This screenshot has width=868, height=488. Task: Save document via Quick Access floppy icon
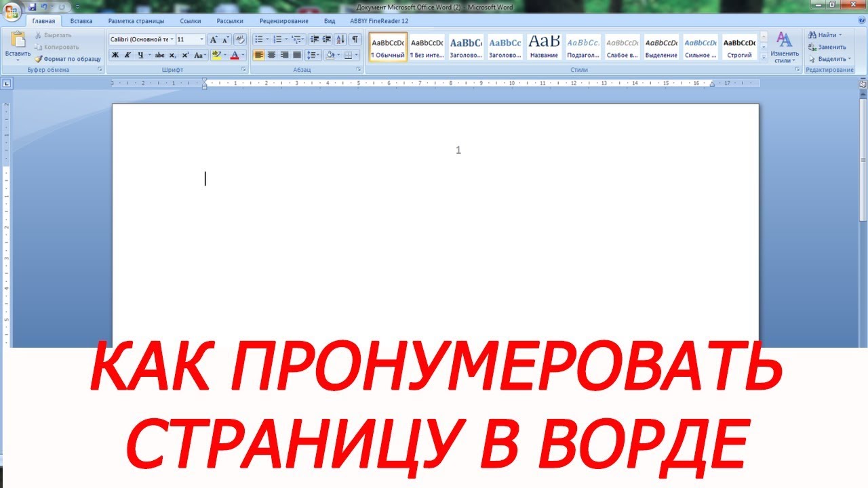[x=32, y=7]
